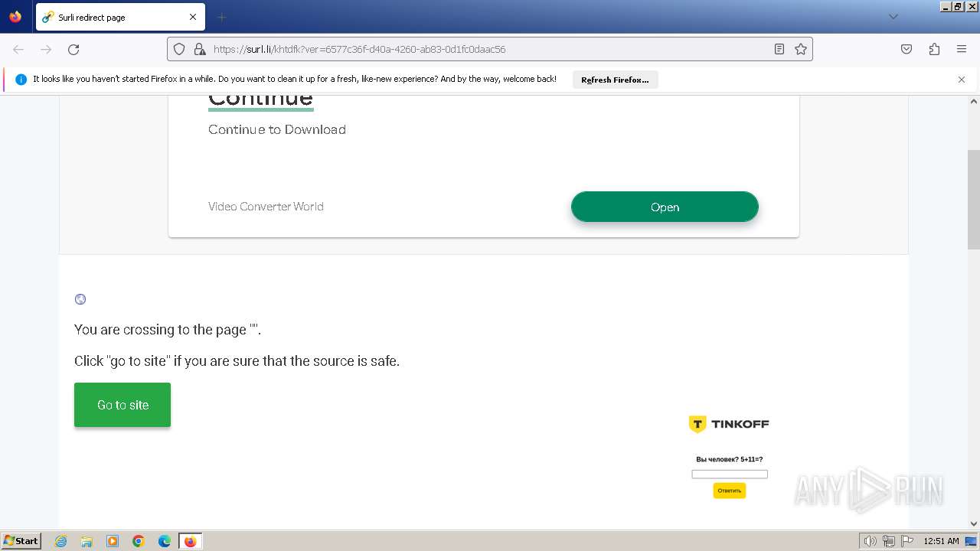This screenshot has height=551, width=980.
Task: Click the 12:51 AM system clock
Action: [x=941, y=541]
